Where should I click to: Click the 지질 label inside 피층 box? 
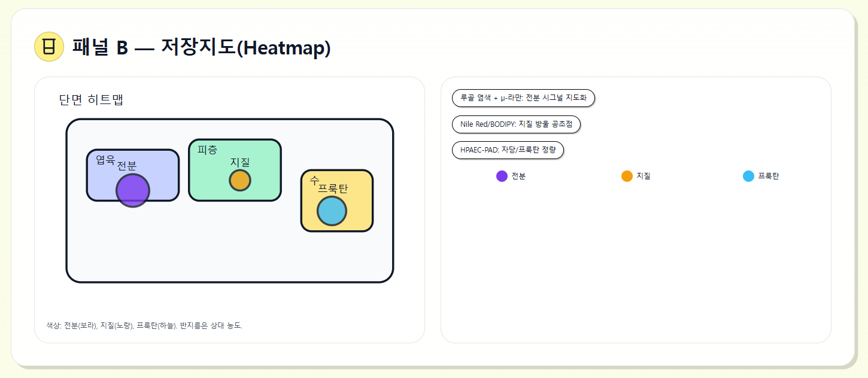[240, 161]
